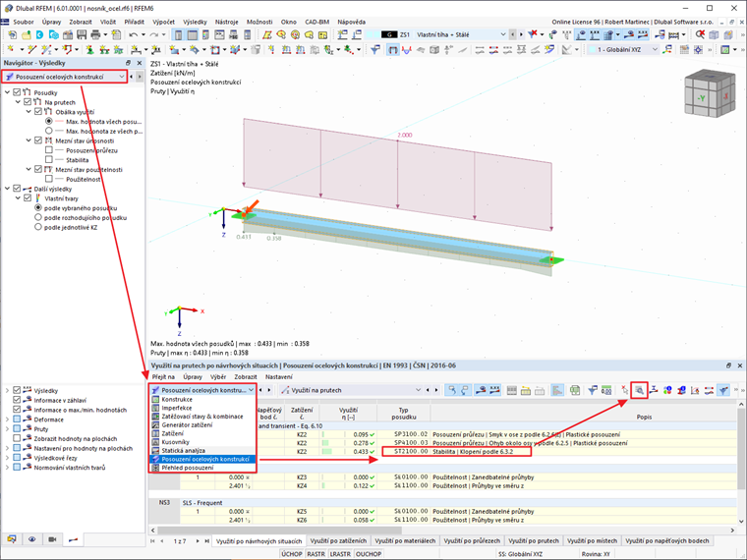747x560 pixels.
Task: Enable the Posouzení průřezu checkbox
Action: [48, 150]
